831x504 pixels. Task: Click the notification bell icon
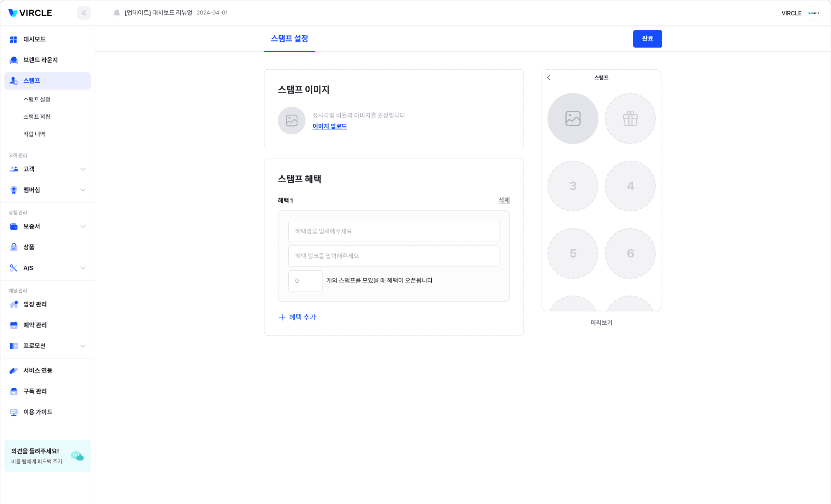point(117,13)
